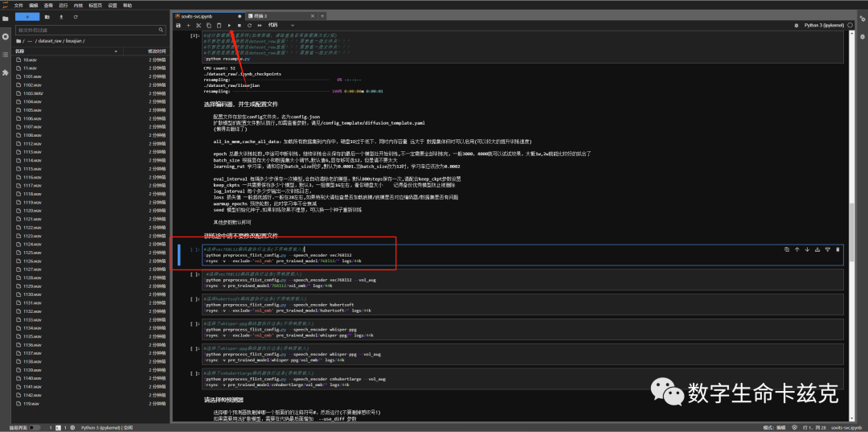Open the 设置 menu
Image resolution: width=868 pixels, height=432 pixels.
coord(113,5)
